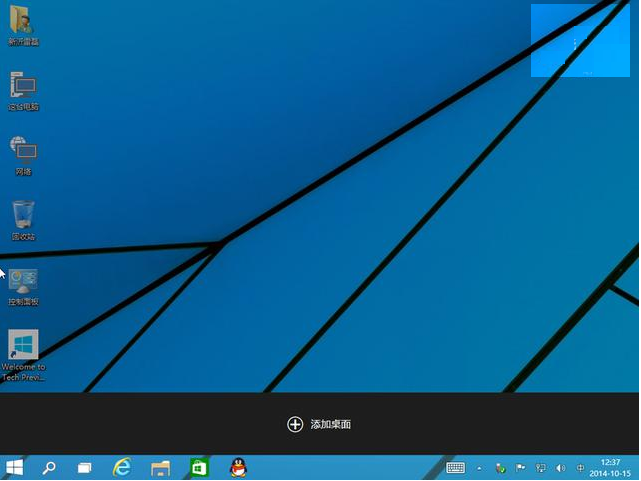
Task: Toggle the 中 input method indicator
Action: tap(580, 468)
